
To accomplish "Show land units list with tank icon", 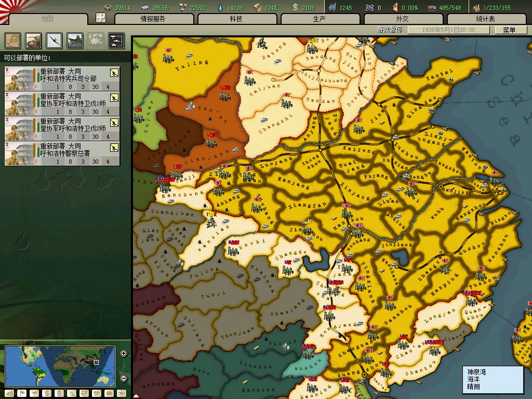I will 33,41.
